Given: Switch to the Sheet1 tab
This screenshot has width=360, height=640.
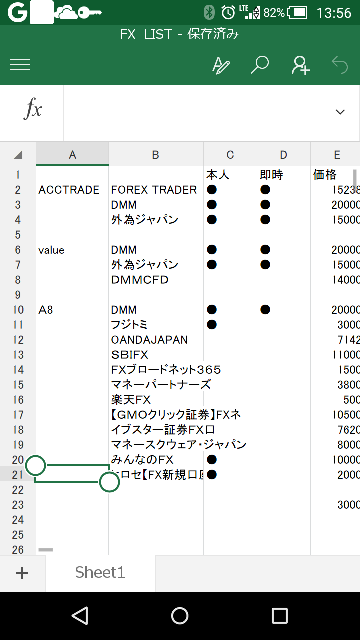Looking at the screenshot, I should point(100,573).
